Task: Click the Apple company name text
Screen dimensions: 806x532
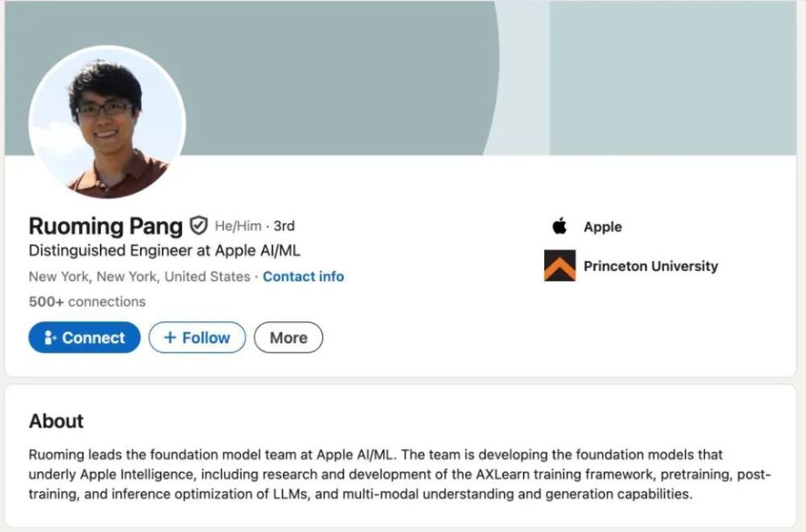Action: coord(603,227)
